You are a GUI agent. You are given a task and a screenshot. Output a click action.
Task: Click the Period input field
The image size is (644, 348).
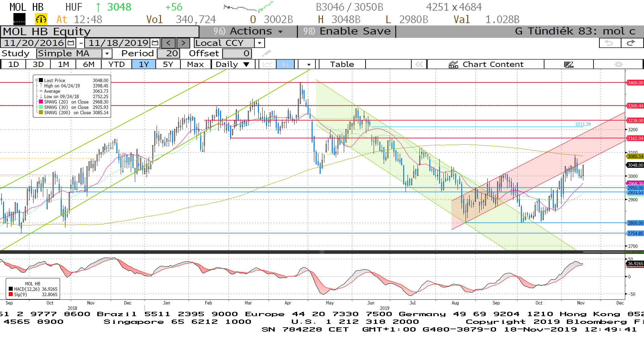[x=168, y=53]
